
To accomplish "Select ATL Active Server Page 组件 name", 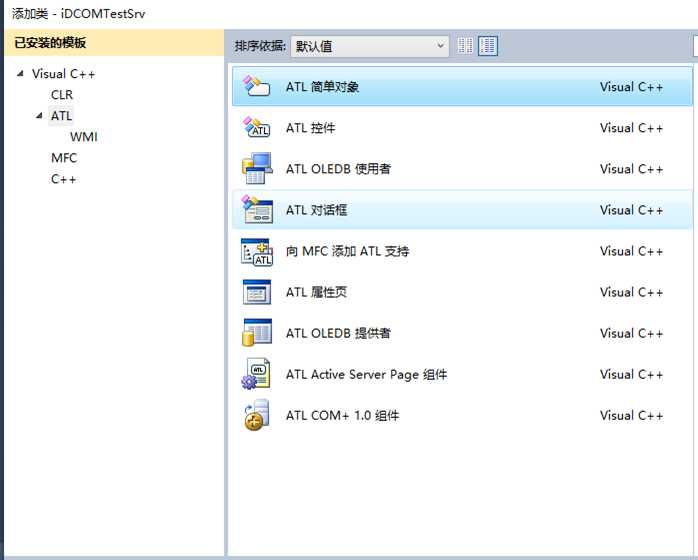I will point(366,374).
